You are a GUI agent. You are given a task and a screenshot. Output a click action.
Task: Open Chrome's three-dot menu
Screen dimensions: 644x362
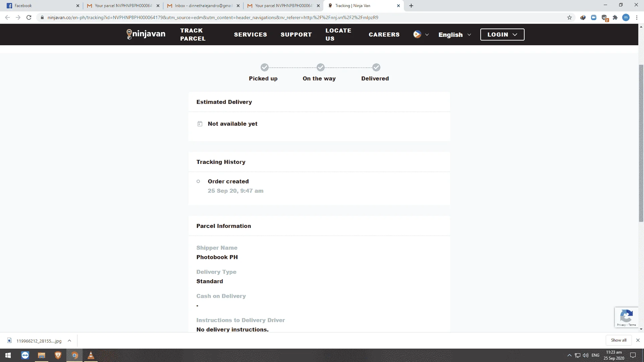(637, 17)
